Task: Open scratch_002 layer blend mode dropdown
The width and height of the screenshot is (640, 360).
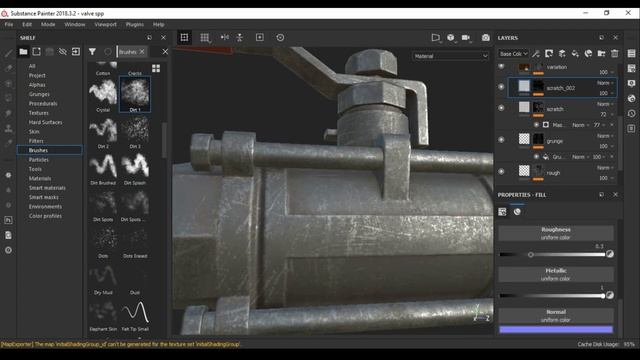Action: click(x=606, y=83)
